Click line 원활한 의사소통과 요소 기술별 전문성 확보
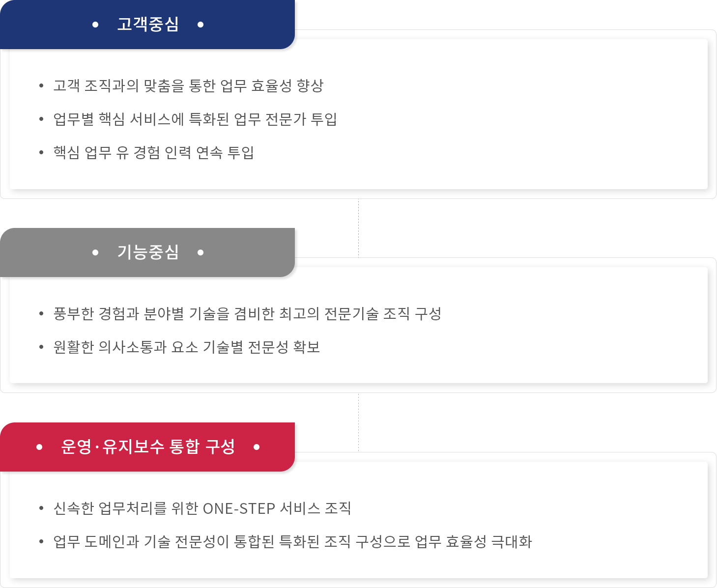717x588 pixels. (187, 347)
